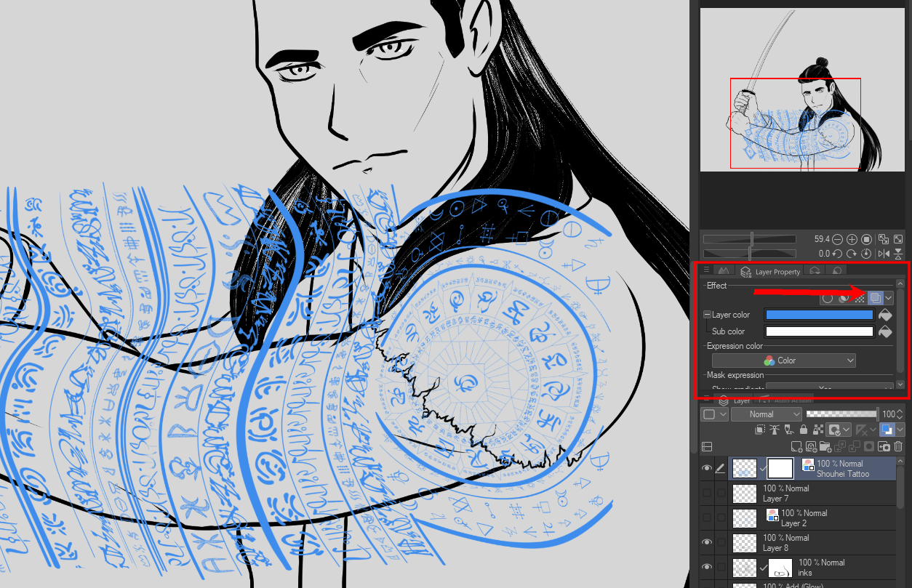The height and width of the screenshot is (588, 912).
Task: Click the layer opacity slider
Action: 842,414
